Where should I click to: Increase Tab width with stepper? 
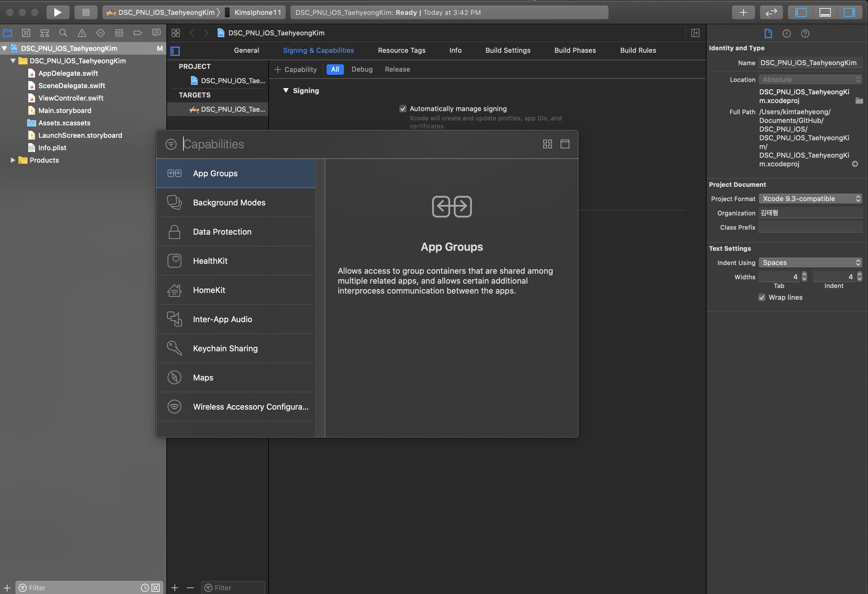804,274
